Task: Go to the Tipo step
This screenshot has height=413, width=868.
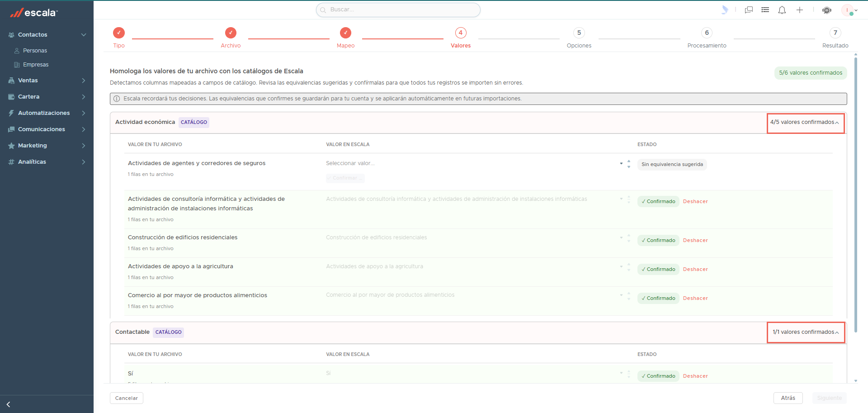Action: (119, 38)
